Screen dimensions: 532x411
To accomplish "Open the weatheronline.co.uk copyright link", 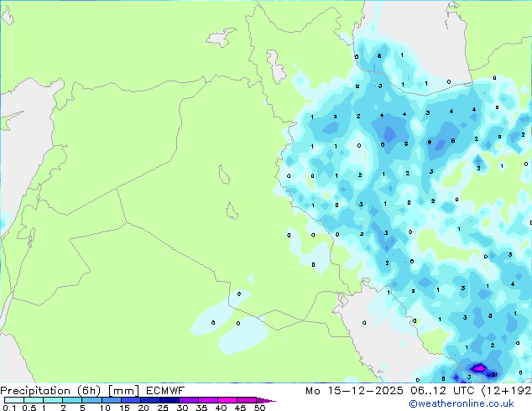I will (462, 403).
